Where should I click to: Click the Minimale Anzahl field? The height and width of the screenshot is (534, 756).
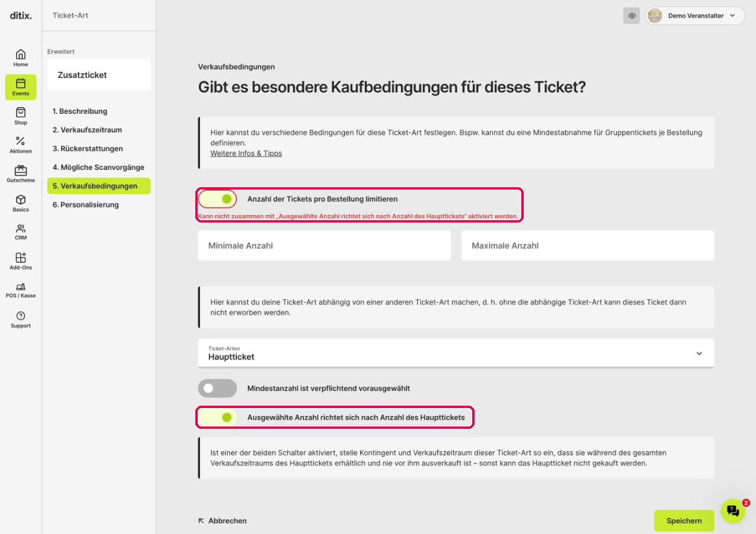tap(324, 246)
